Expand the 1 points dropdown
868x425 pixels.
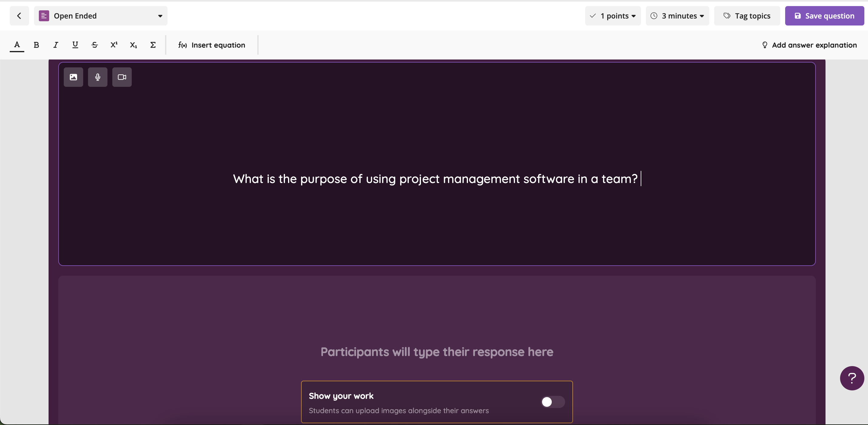click(612, 16)
